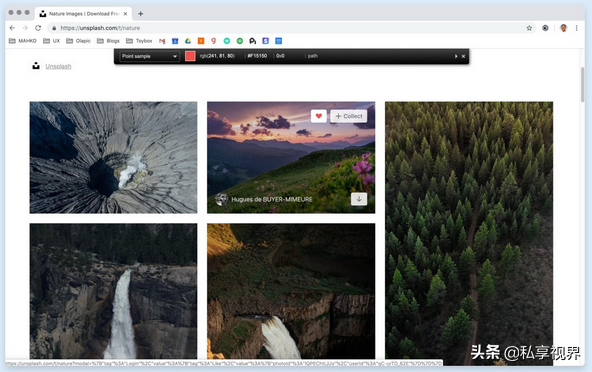
Task: Open the Chrome profile avatar
Action: coord(563,28)
